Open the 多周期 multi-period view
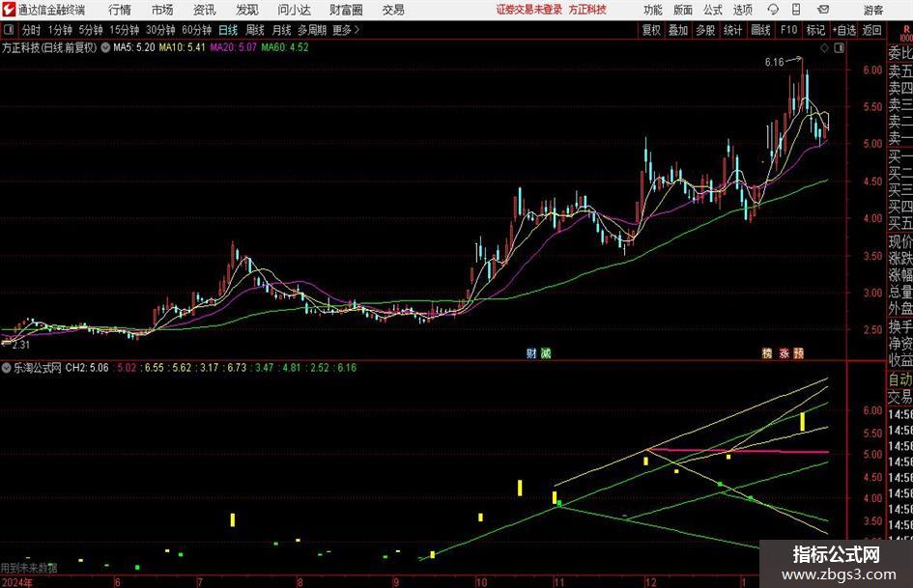This screenshot has height=588, width=913. (x=312, y=30)
